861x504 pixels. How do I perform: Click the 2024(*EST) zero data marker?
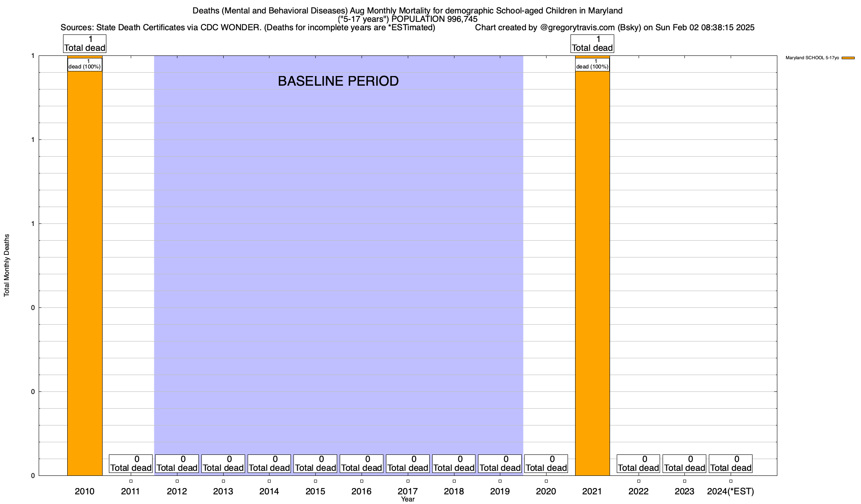coord(731,481)
